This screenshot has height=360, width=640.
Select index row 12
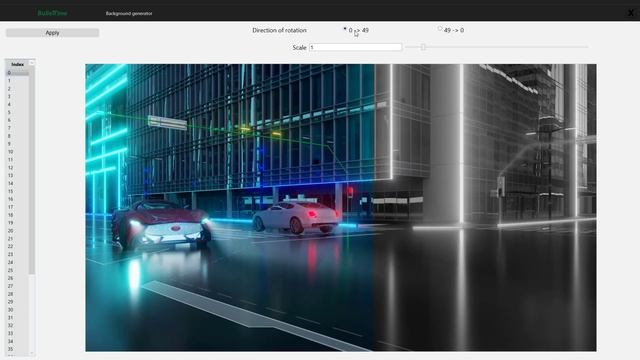point(17,167)
